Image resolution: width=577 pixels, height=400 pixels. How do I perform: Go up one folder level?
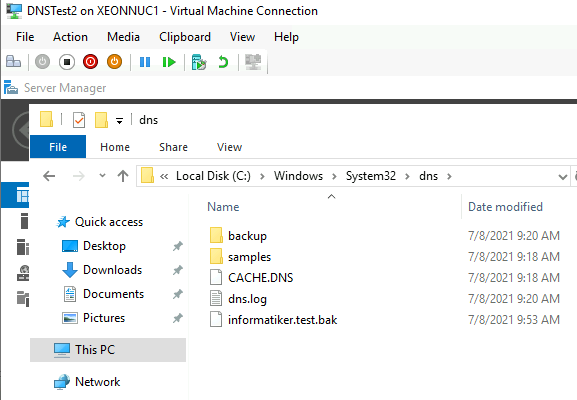[x=123, y=176]
